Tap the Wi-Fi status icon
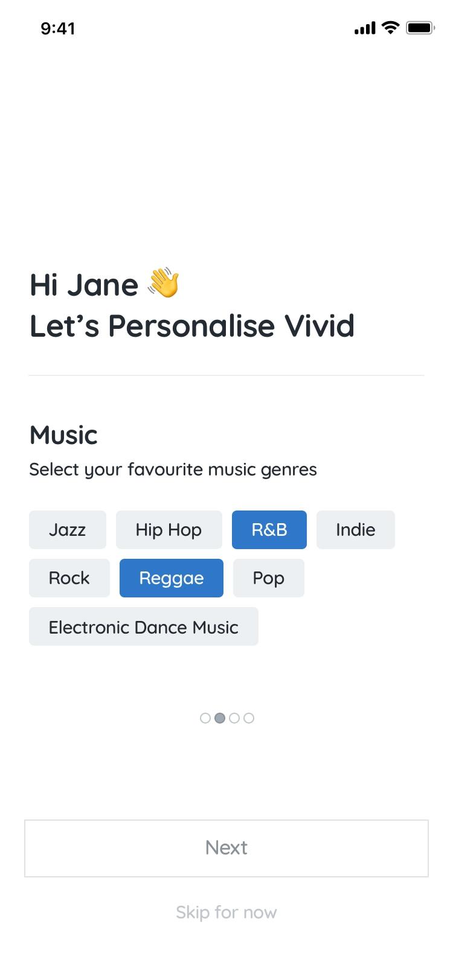Viewport: 453px width, 980px height. pos(391,28)
